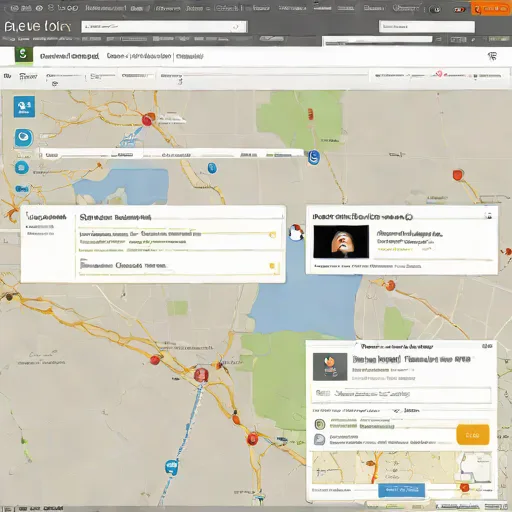Click the long slider track in the filter bar
This screenshot has height=512, width=512.
click(x=275, y=76)
